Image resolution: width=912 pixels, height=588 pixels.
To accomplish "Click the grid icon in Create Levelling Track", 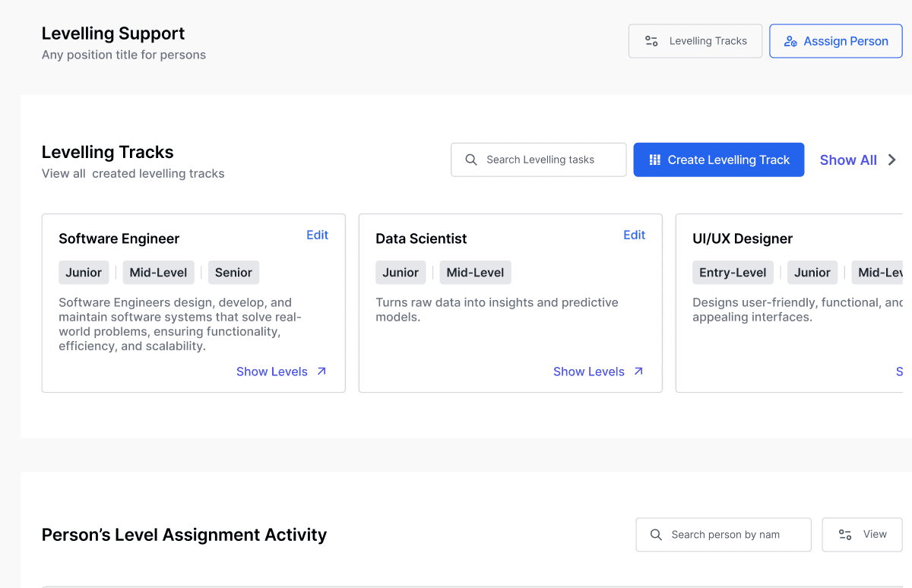I will (x=654, y=160).
